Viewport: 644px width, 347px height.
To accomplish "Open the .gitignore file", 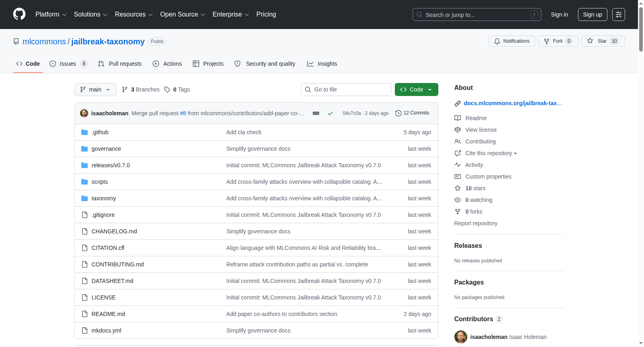I will (103, 215).
